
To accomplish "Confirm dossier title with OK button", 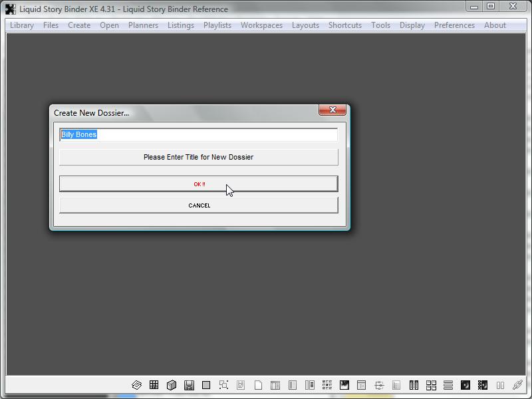I will click(x=198, y=184).
